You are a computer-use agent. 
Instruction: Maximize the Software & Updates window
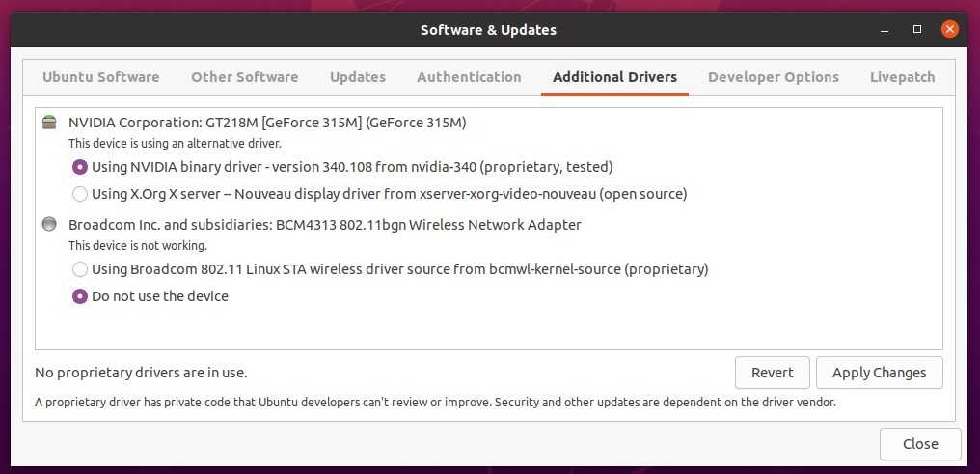(917, 30)
